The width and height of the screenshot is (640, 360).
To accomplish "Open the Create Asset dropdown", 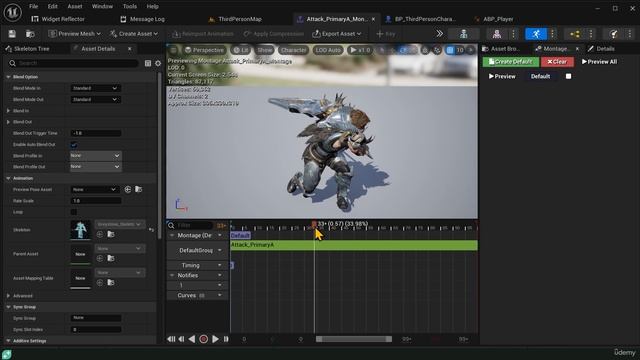I will 134,34.
